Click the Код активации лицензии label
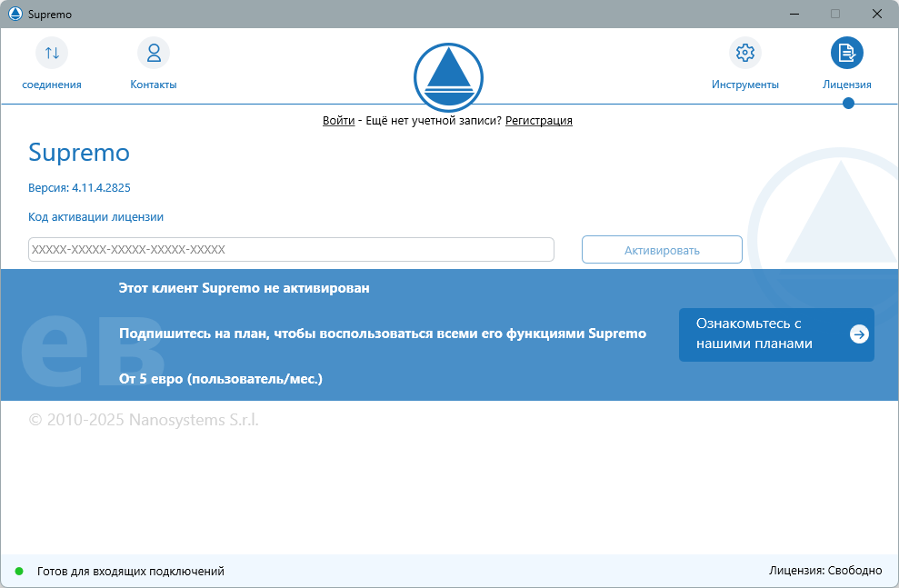 (95, 216)
